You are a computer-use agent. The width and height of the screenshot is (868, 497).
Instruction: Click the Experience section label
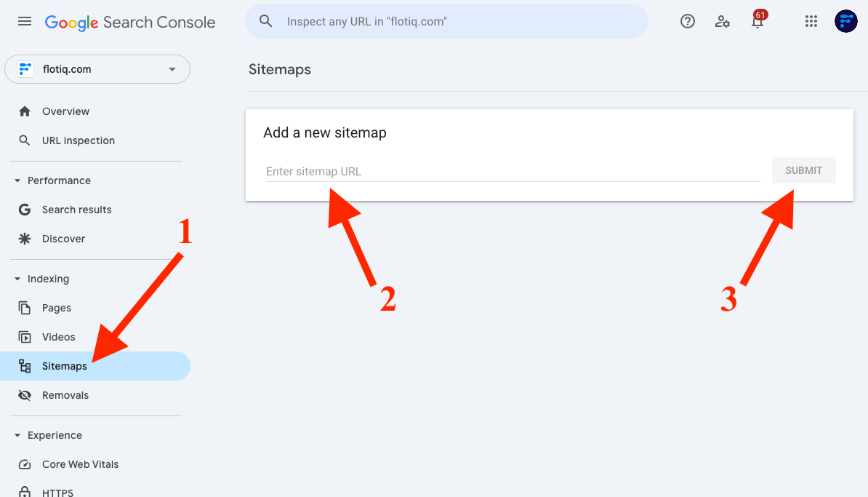[x=55, y=435]
